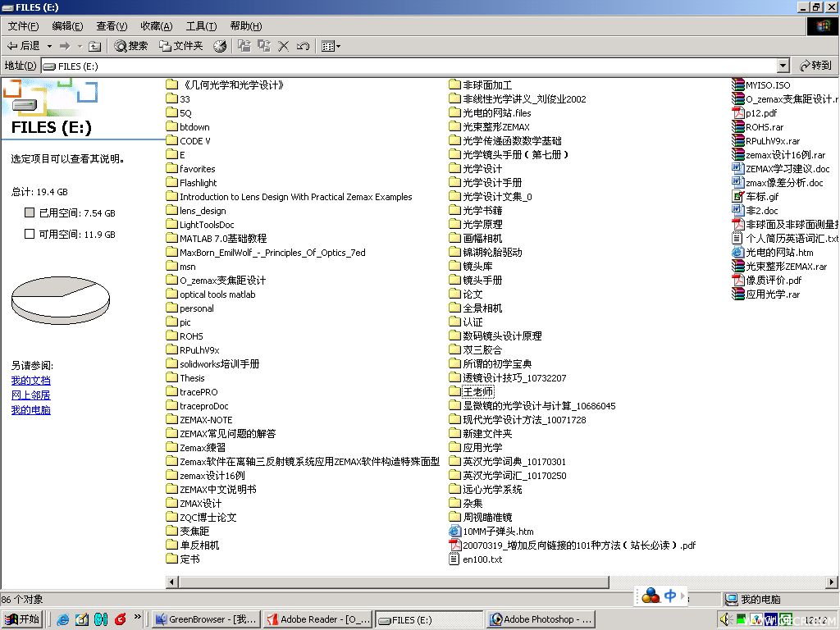Select the 10MM子弹头.htm file

[x=491, y=532]
